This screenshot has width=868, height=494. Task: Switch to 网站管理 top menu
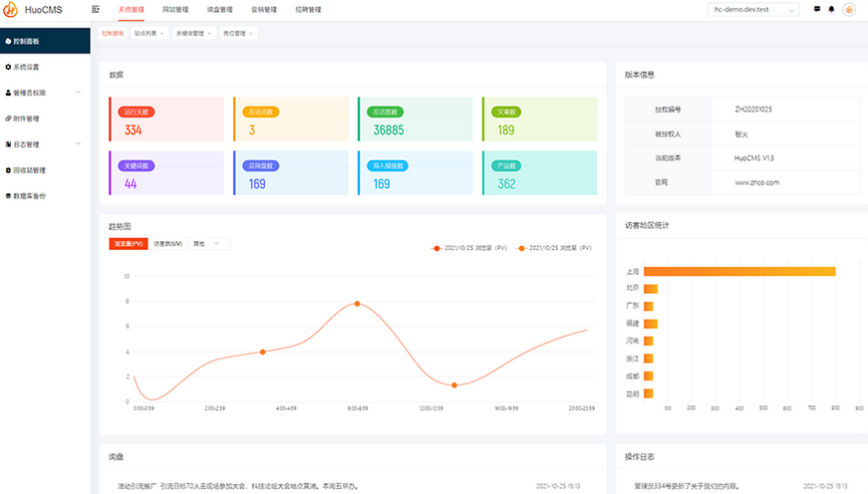(175, 9)
